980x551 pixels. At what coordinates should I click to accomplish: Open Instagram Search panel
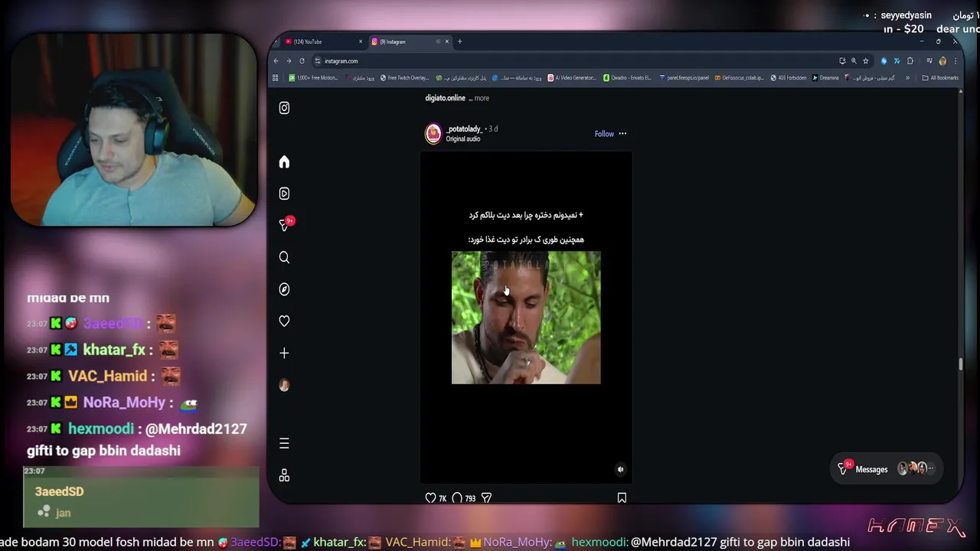coord(284,257)
